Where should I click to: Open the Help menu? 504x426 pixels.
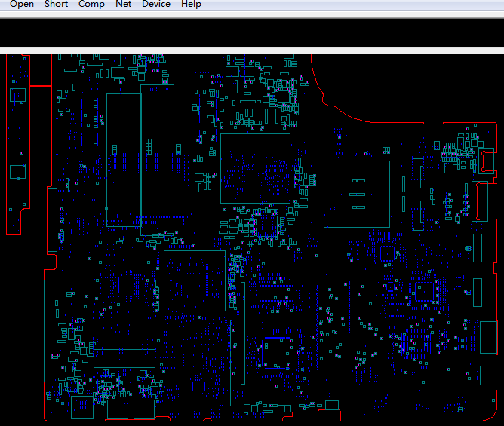click(191, 4)
